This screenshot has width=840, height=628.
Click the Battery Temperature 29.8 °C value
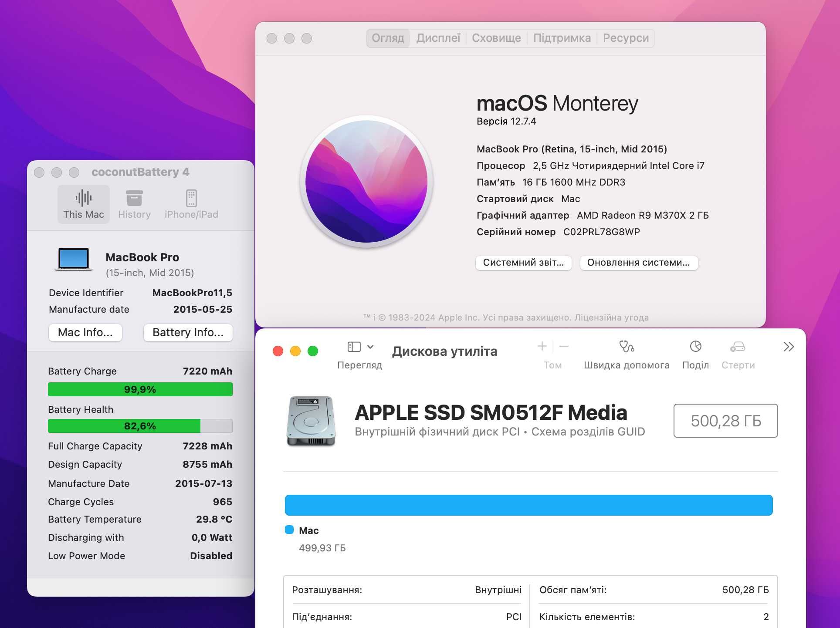(x=214, y=519)
